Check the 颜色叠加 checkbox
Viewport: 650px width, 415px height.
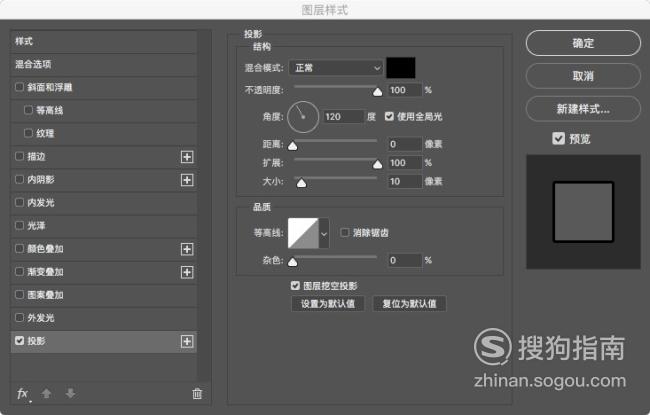coord(19,248)
